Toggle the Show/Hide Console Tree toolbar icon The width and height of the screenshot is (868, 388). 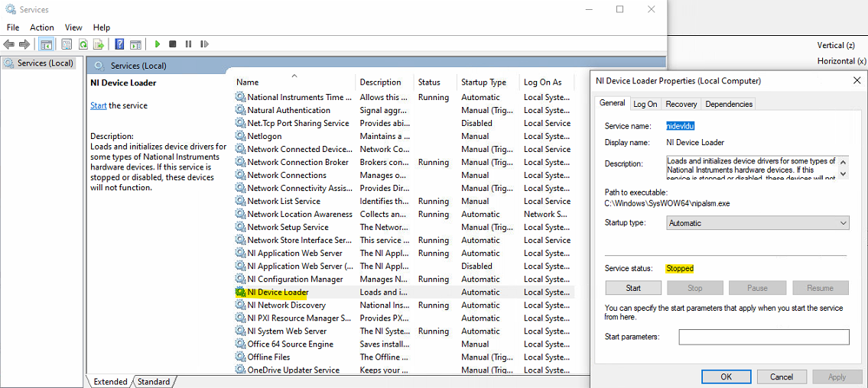tap(47, 44)
